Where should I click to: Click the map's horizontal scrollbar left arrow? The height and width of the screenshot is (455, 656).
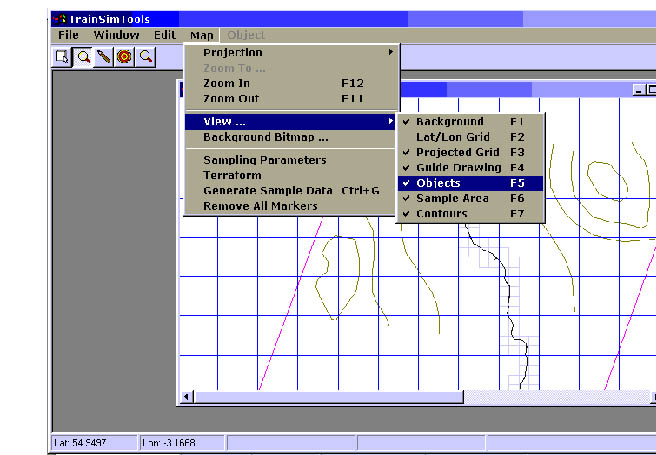[x=187, y=397]
